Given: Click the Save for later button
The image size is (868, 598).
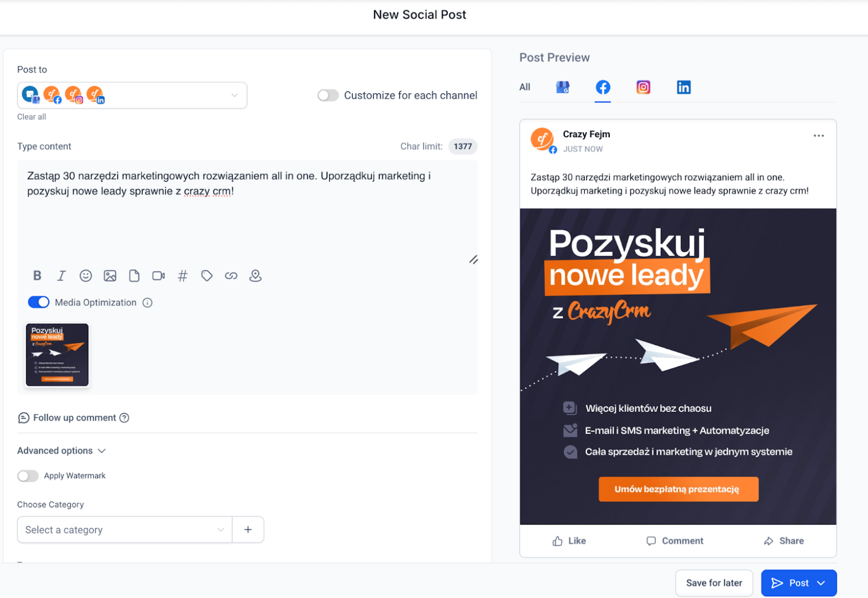Looking at the screenshot, I should tap(714, 583).
